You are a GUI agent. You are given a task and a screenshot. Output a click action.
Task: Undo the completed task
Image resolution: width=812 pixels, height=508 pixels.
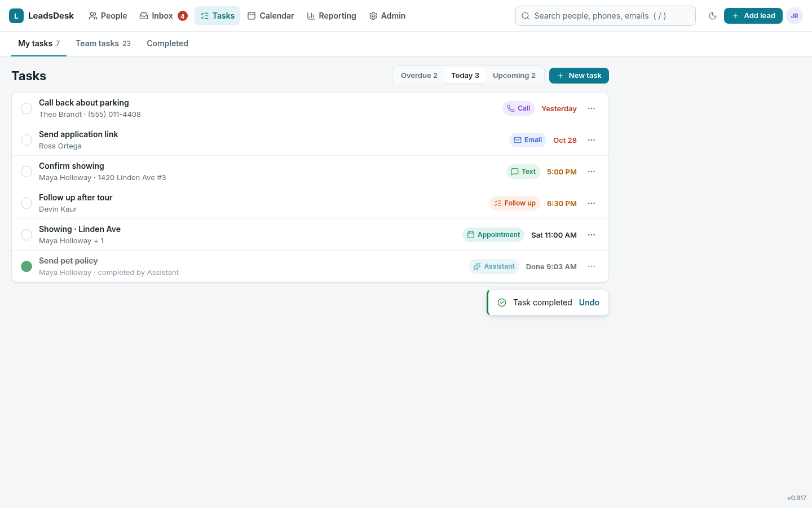pos(589,303)
